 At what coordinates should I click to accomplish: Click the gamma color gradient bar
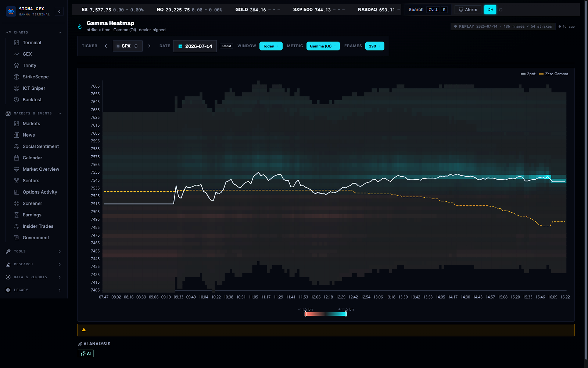(x=326, y=314)
